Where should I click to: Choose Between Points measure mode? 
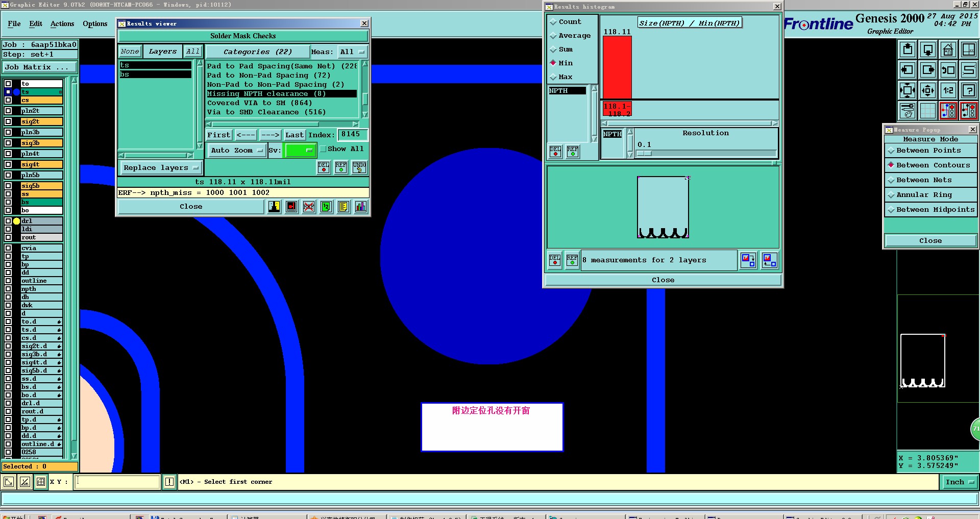coord(930,151)
